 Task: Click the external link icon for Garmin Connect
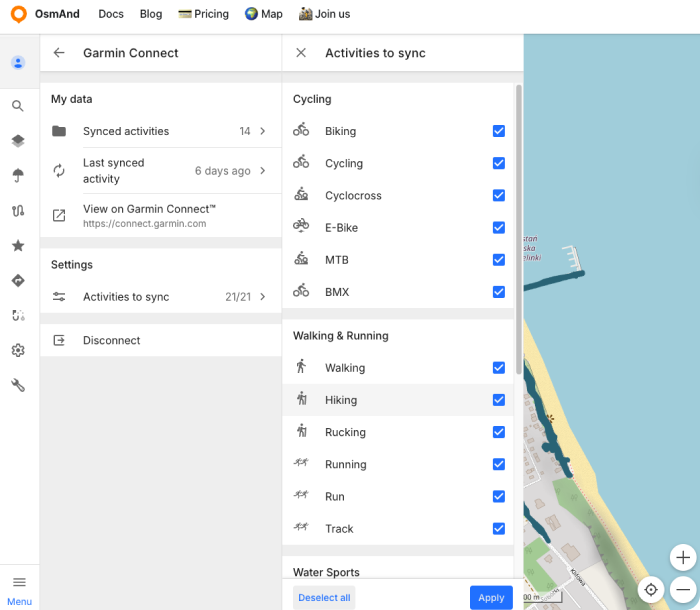(x=59, y=215)
